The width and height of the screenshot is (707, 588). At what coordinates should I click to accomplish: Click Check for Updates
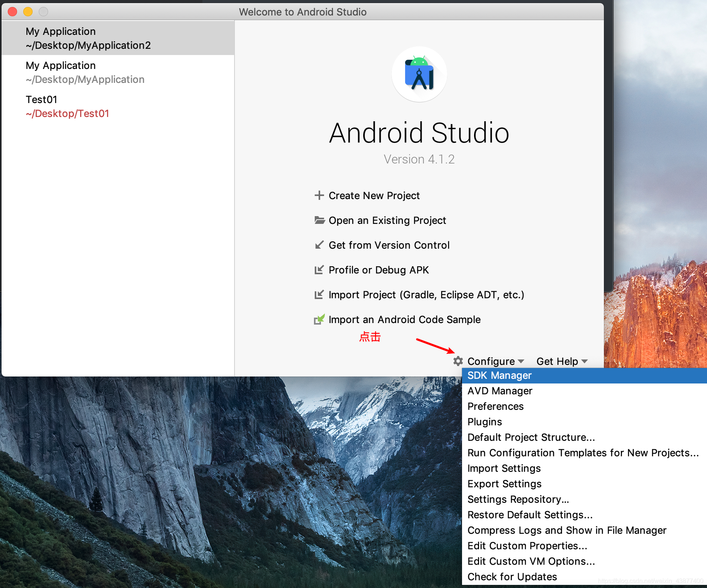pos(585,577)
